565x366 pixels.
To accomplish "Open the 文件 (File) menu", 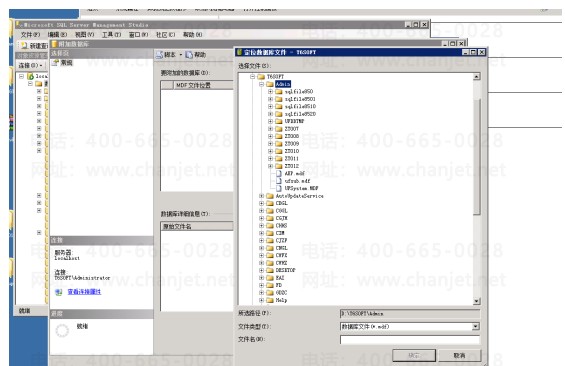I will coord(30,35).
